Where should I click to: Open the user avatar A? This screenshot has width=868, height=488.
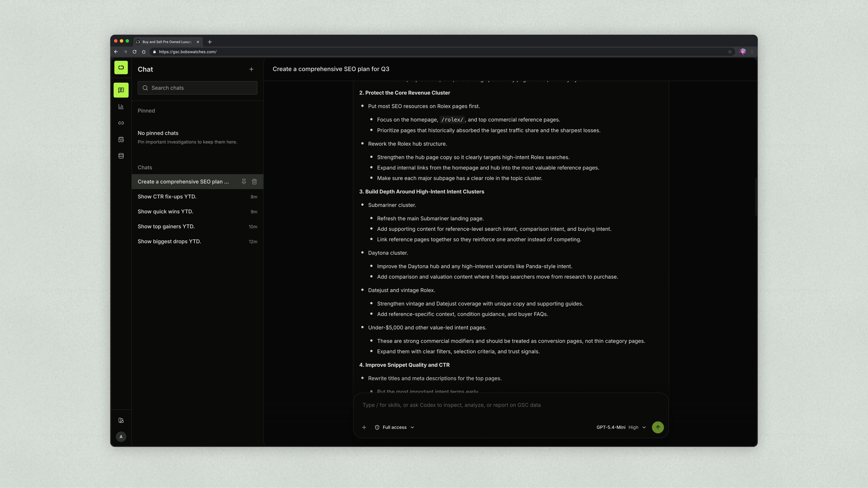(x=121, y=437)
